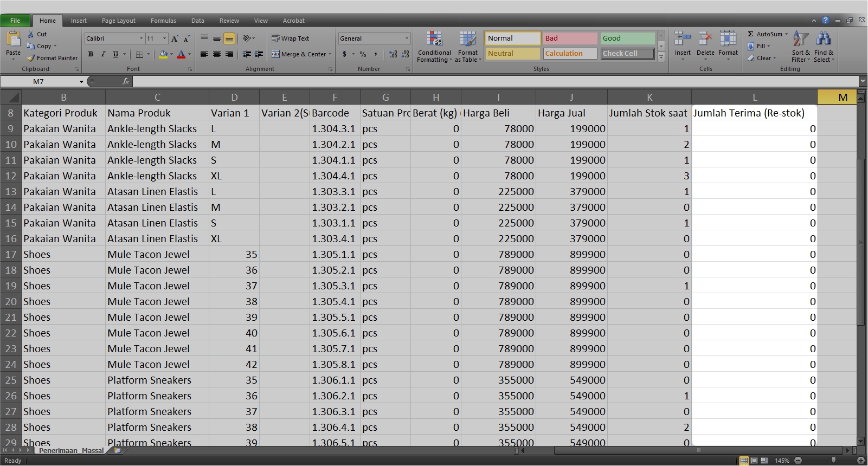
Task: Open the General number format dropdown
Action: point(407,38)
